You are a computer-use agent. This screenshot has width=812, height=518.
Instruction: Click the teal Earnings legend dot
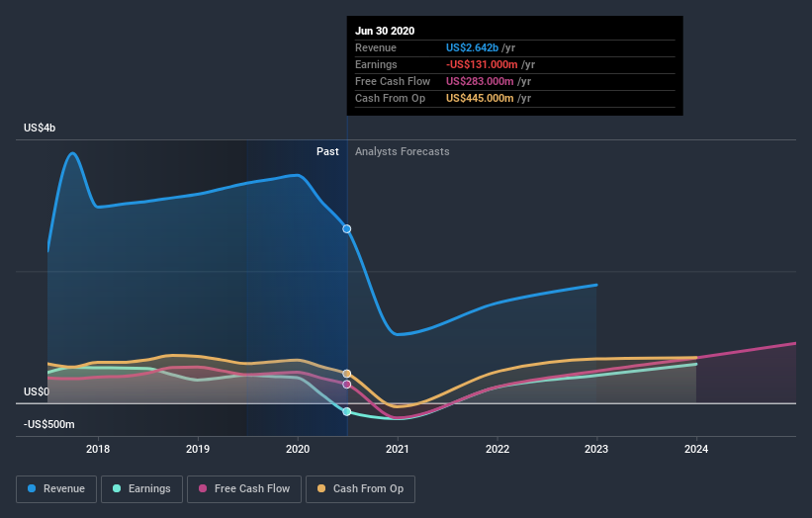(117, 488)
